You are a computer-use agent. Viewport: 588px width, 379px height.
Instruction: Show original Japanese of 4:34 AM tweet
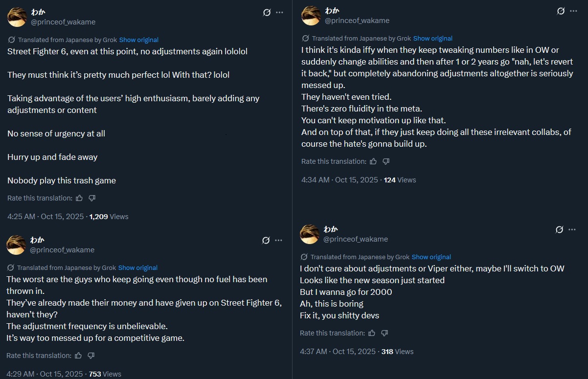tap(433, 38)
